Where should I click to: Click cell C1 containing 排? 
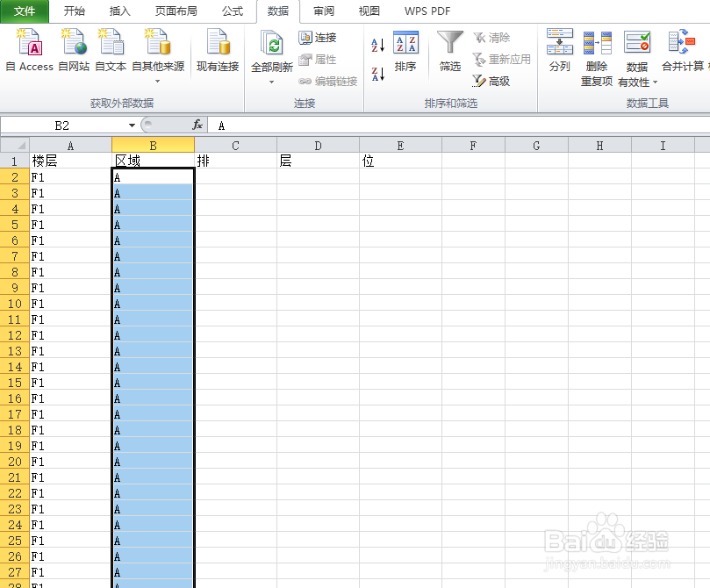coord(235,161)
